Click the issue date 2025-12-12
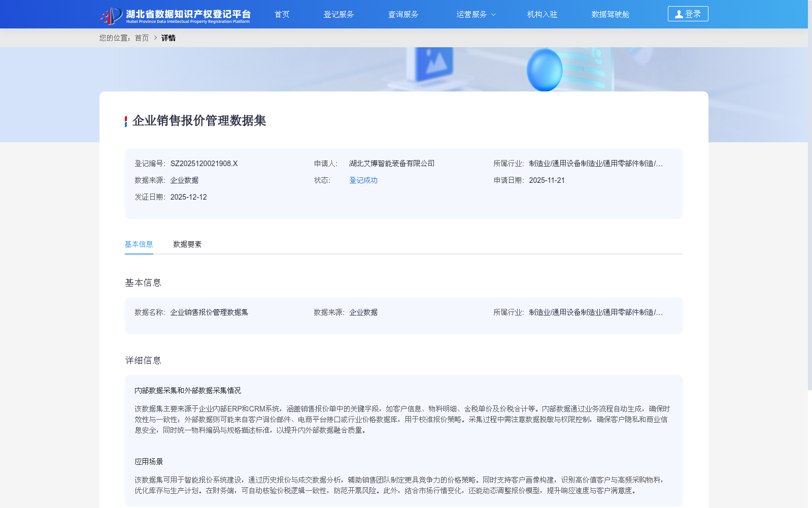 [188, 197]
